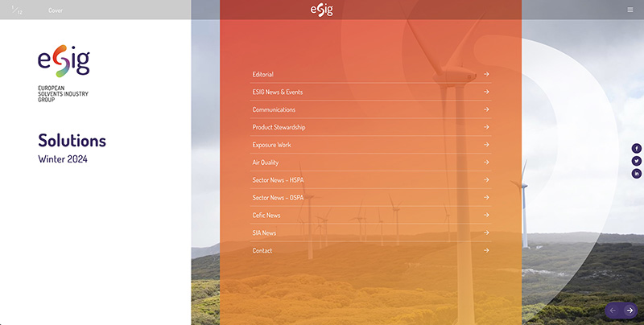
Task: Click arrow next to Product Stewardship
Action: point(486,127)
